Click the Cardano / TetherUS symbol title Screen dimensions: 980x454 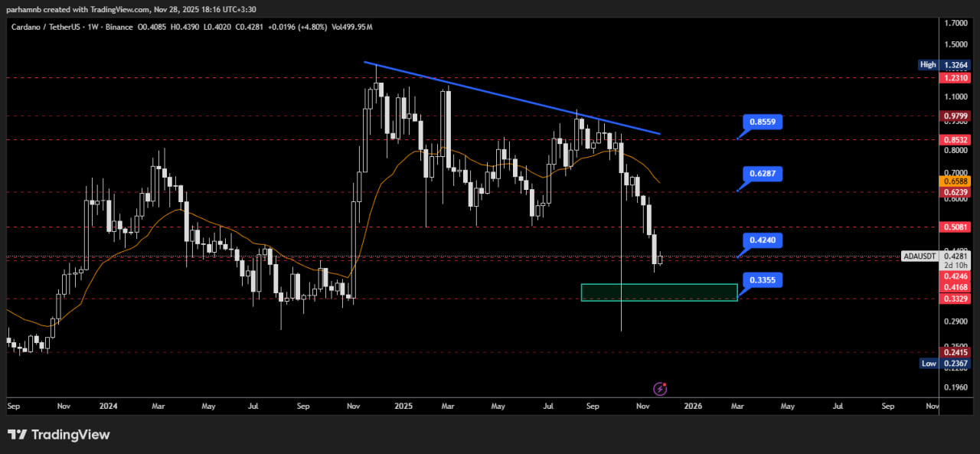(x=44, y=27)
